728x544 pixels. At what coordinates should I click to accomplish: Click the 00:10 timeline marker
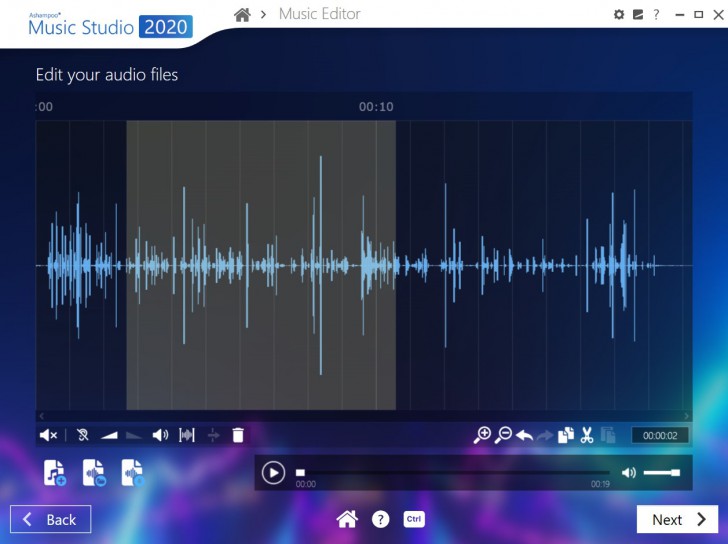pyautogui.click(x=376, y=107)
